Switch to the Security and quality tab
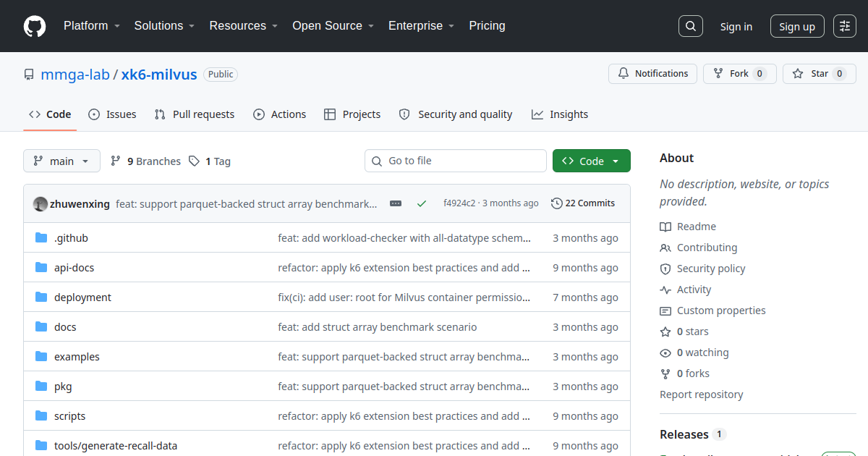 click(456, 114)
